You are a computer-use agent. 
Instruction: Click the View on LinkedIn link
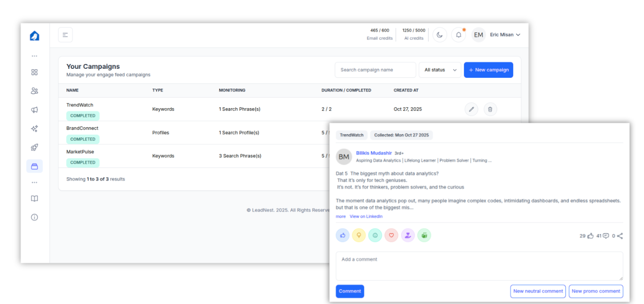point(366,216)
